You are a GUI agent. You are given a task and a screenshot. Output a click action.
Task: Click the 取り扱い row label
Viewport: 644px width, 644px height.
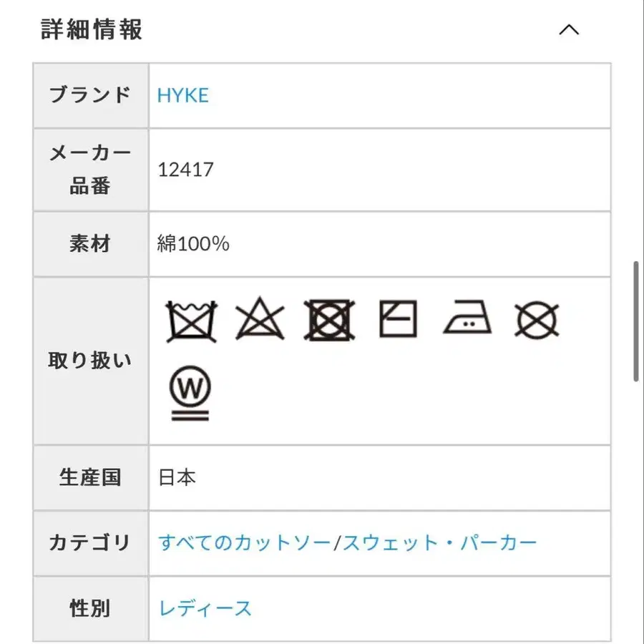click(90, 361)
